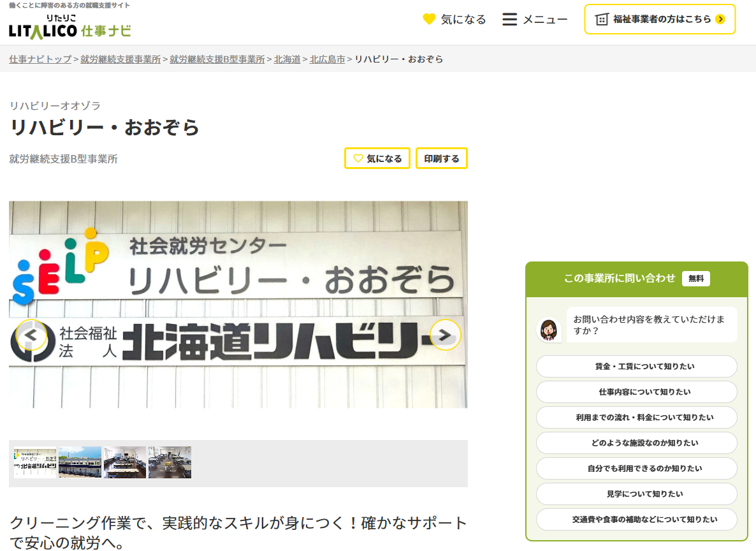Click the yellow heart icon in header
The width and height of the screenshot is (756, 551).
click(428, 19)
